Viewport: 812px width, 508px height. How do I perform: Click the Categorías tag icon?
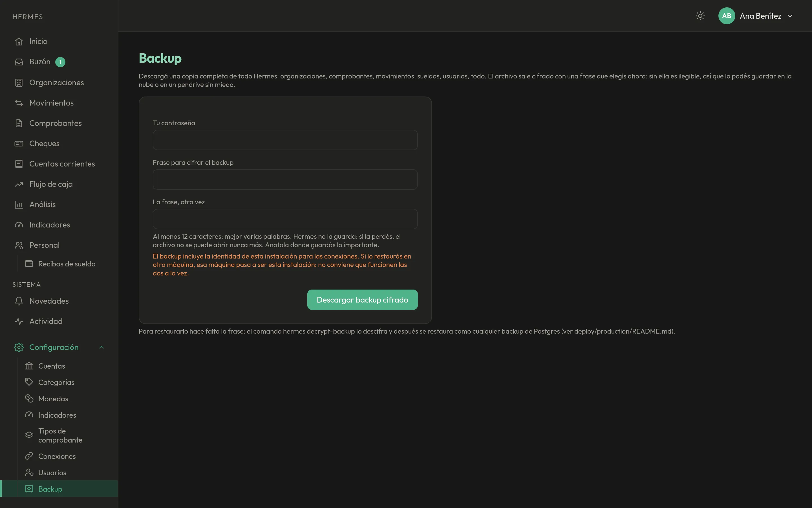[29, 382]
